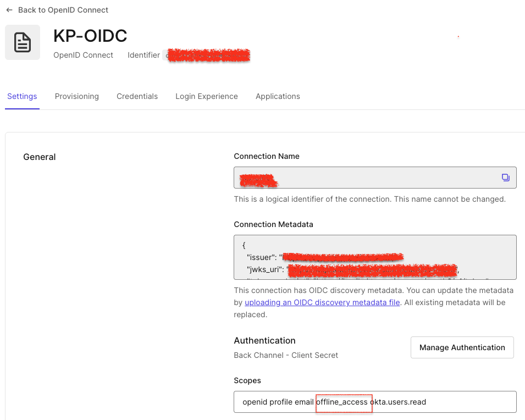525x420 pixels.
Task: Open the uploading an OIDC discovery metadata file link
Action: (322, 302)
